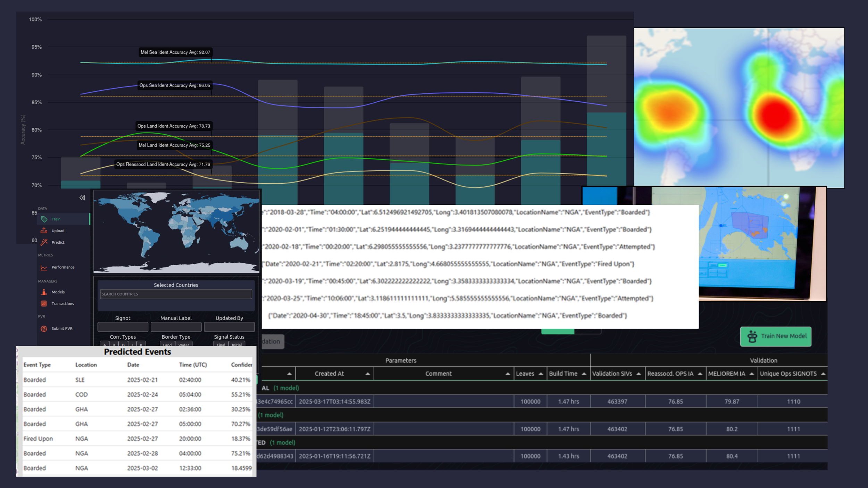Collapse the sidebar with double-chevron icon
Screen dimensions: 868x488
(x=82, y=198)
